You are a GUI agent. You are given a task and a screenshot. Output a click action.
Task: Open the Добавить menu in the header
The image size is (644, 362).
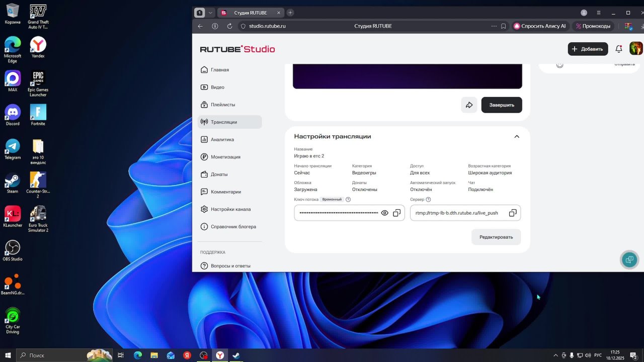[588, 49]
